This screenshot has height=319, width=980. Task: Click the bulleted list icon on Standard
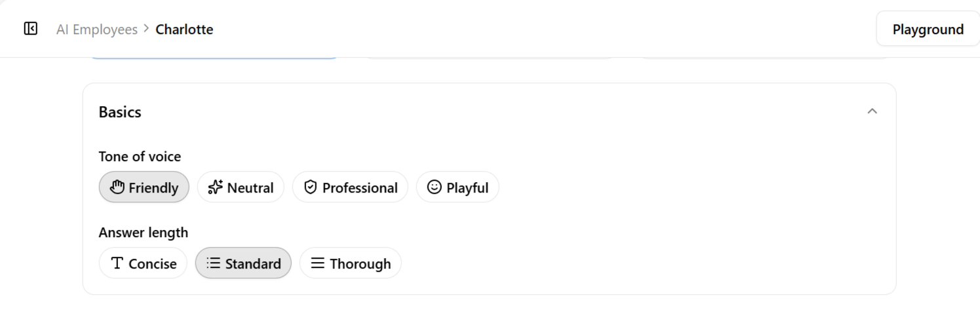[213, 263]
